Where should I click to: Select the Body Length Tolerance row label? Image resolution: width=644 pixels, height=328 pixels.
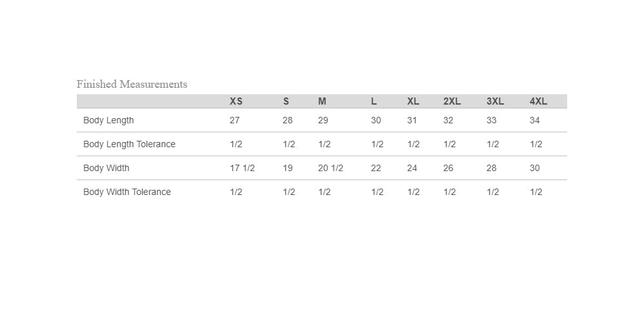pyautogui.click(x=129, y=144)
